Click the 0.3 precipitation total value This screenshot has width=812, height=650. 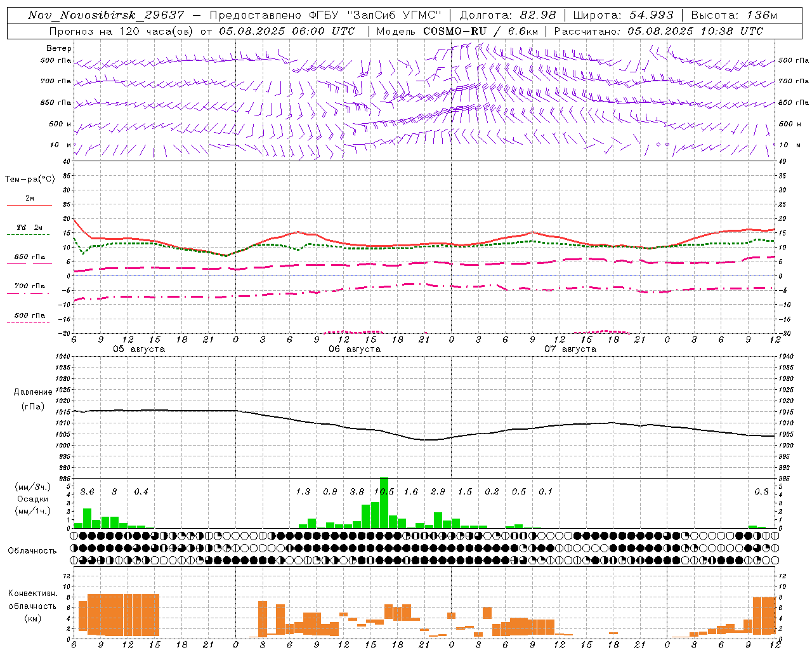(x=761, y=492)
